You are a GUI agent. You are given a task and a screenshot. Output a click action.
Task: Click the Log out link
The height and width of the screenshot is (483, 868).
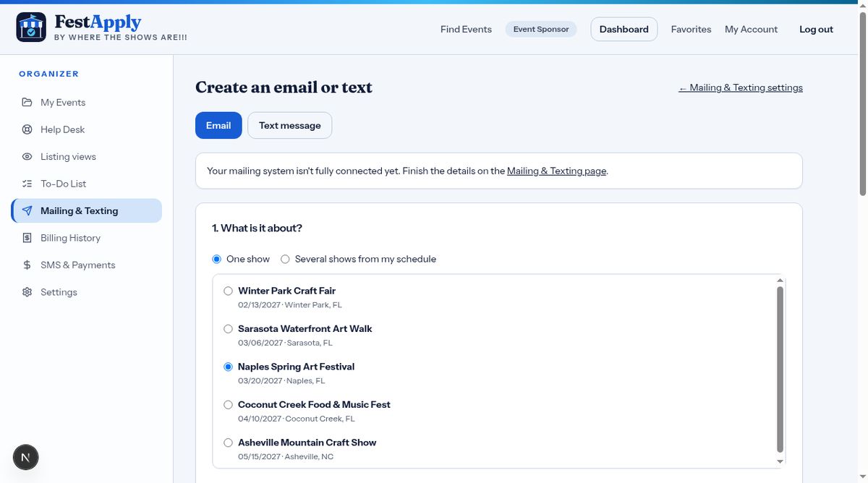(816, 30)
